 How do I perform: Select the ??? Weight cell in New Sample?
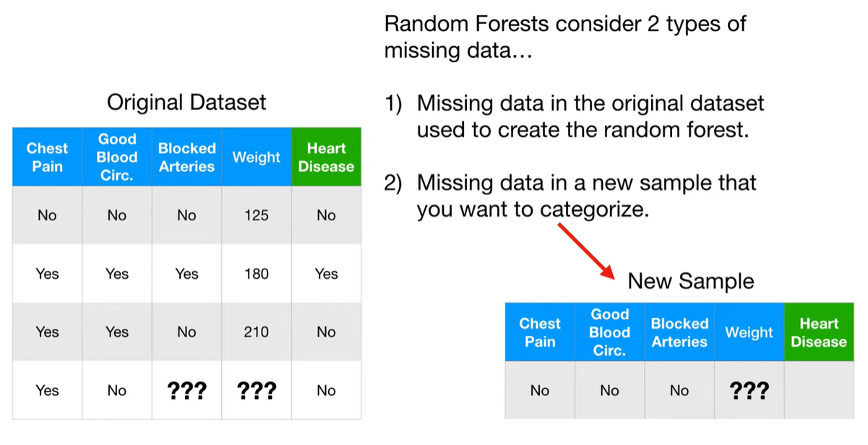(749, 391)
